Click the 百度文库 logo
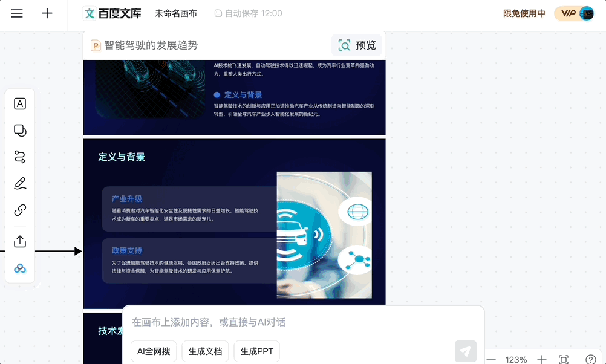This screenshot has height=364, width=606. [112, 13]
